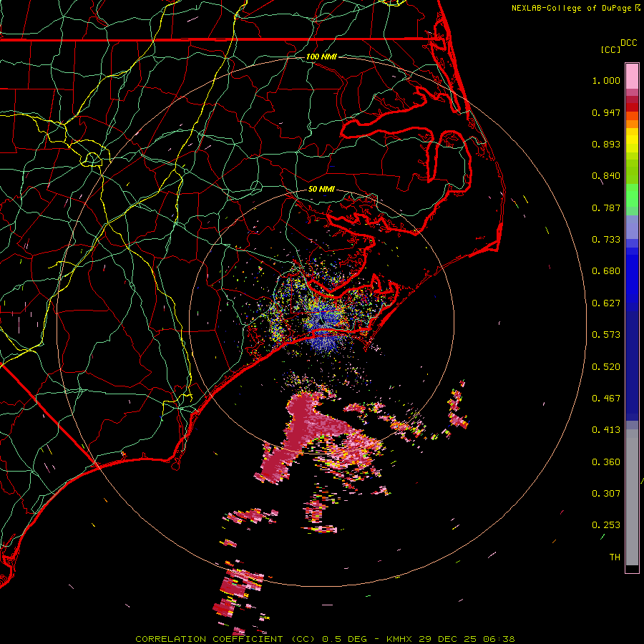
Task: Click the 29 DEC 25 06:38 timestamp
Action: click(467, 639)
